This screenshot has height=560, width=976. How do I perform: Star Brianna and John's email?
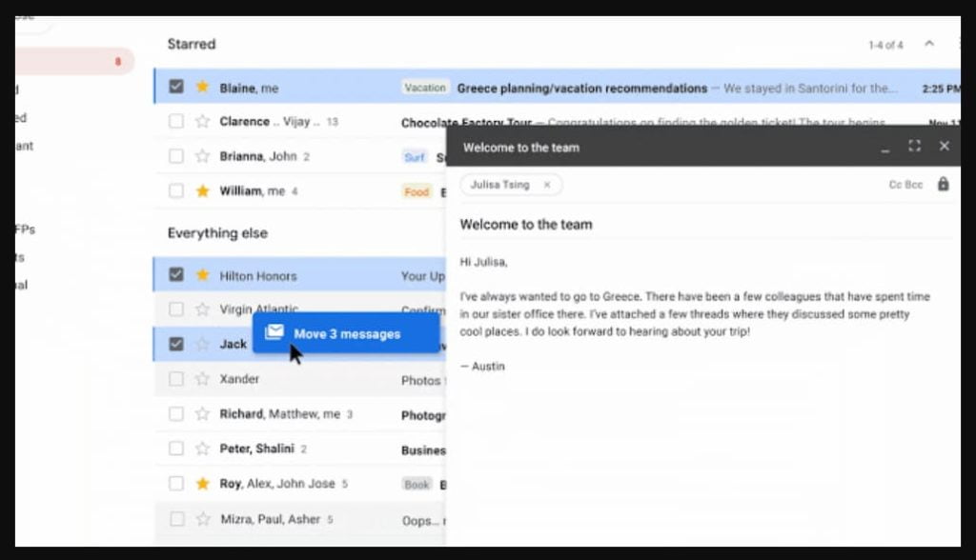(201, 156)
